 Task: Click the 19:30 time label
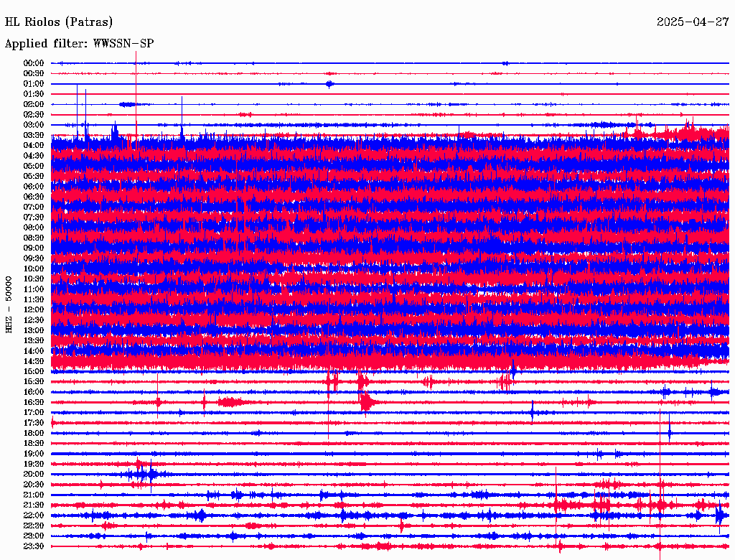(x=34, y=465)
